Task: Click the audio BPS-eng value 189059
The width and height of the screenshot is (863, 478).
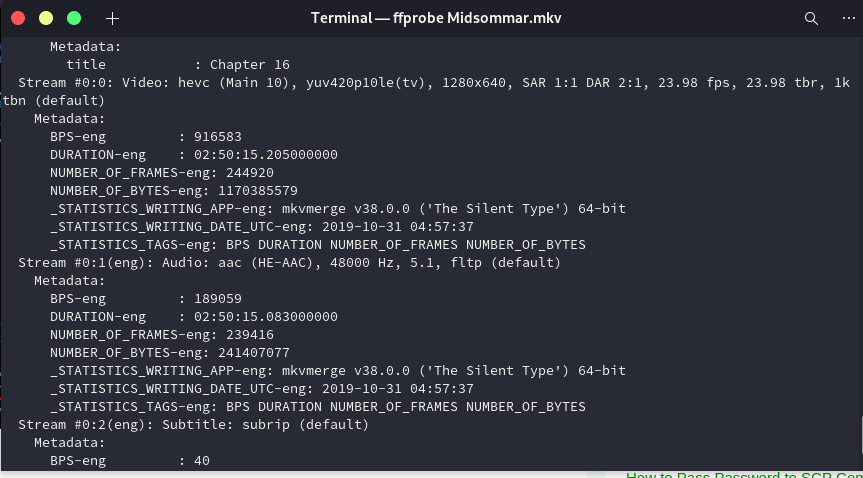Action: coord(217,299)
